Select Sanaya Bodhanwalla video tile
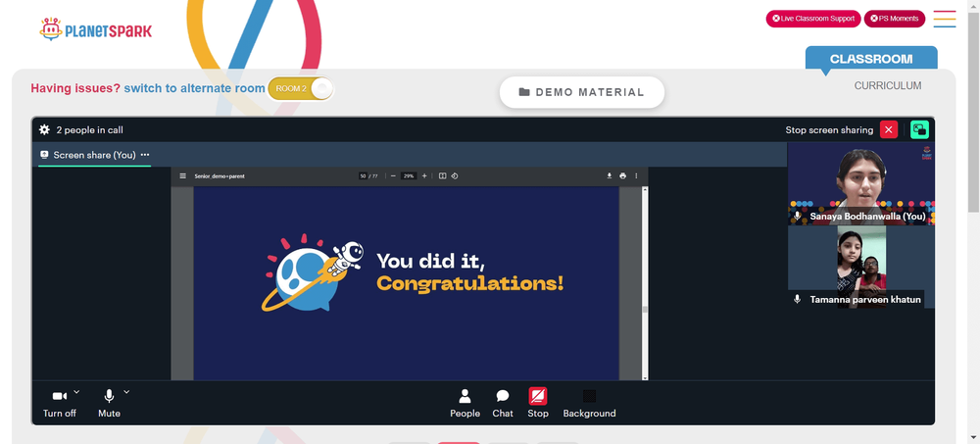 click(860, 183)
